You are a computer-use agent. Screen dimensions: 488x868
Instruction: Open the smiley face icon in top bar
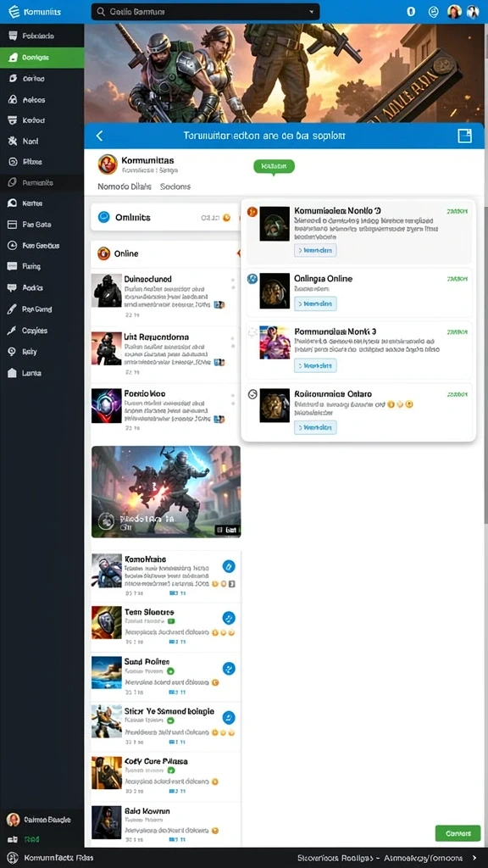[x=434, y=12]
